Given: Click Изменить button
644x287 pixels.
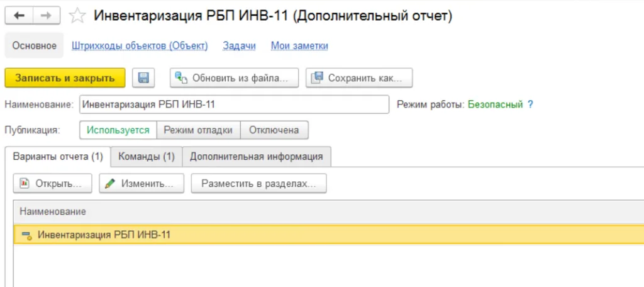Looking at the screenshot, I should (x=142, y=183).
